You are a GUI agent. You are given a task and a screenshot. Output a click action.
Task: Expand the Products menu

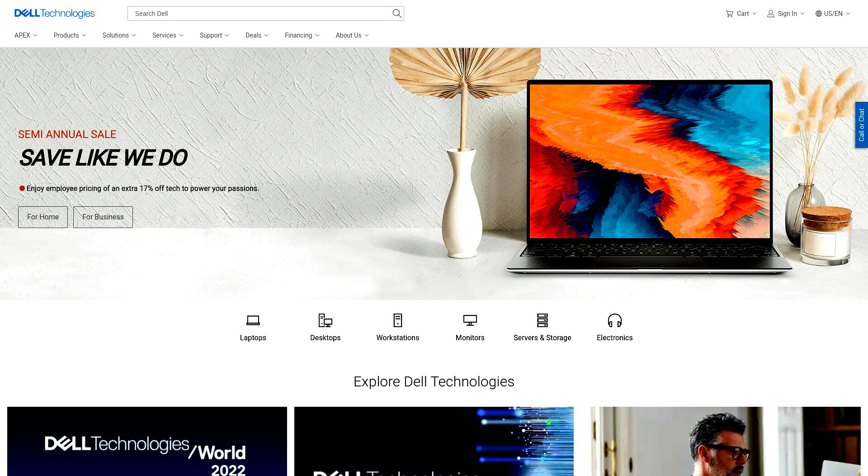point(70,35)
